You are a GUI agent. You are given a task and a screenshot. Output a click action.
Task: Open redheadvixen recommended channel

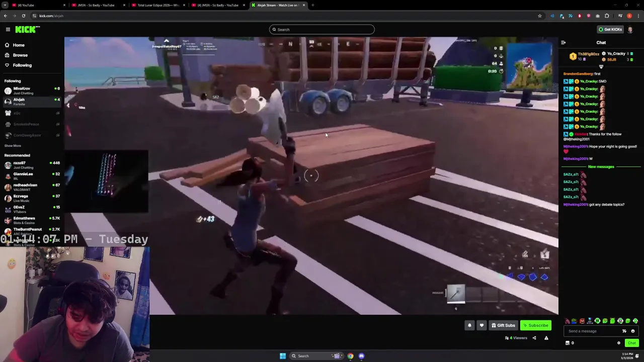coord(32,187)
